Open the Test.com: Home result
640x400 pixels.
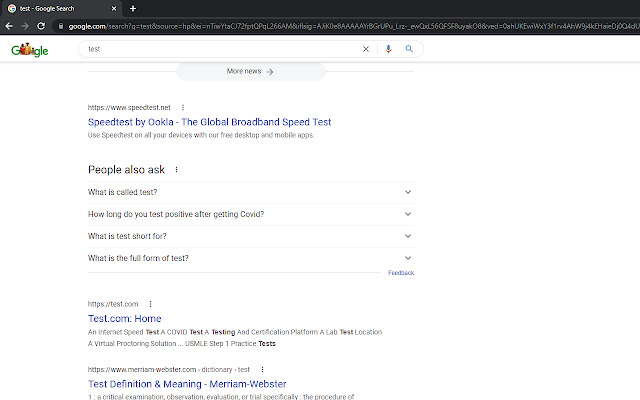[x=124, y=319]
